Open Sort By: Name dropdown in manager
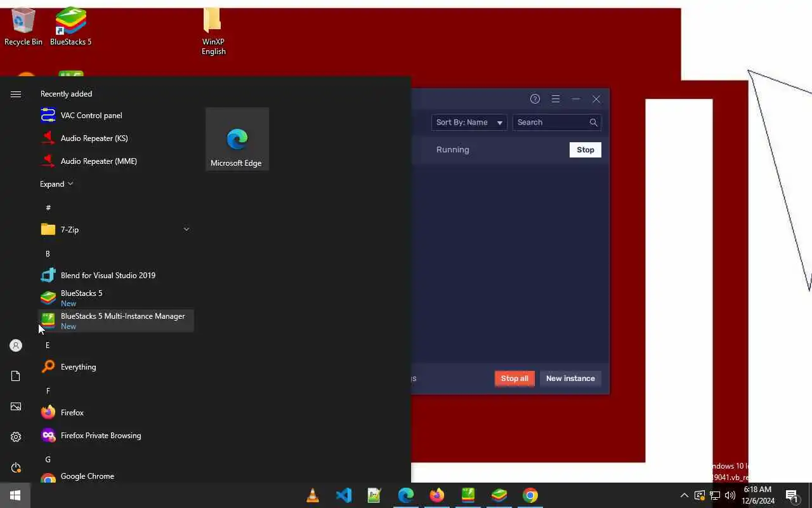 point(469,123)
